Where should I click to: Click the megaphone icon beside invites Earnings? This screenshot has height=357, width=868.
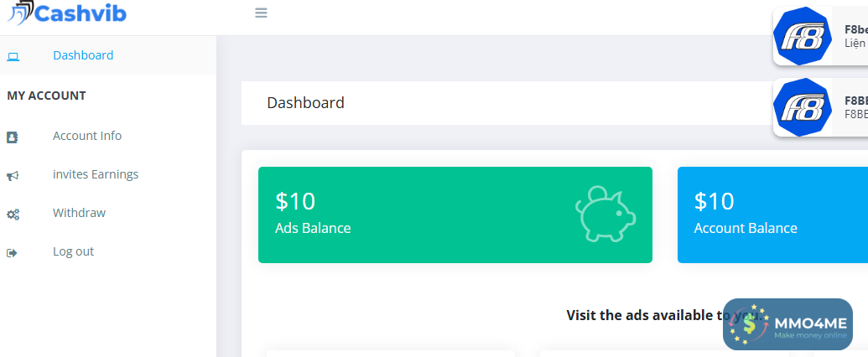[13, 175]
